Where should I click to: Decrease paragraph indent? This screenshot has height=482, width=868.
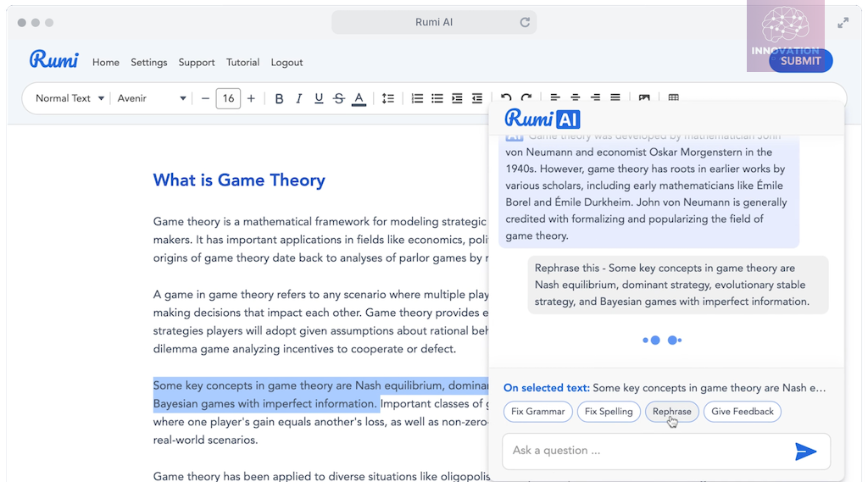tap(477, 98)
